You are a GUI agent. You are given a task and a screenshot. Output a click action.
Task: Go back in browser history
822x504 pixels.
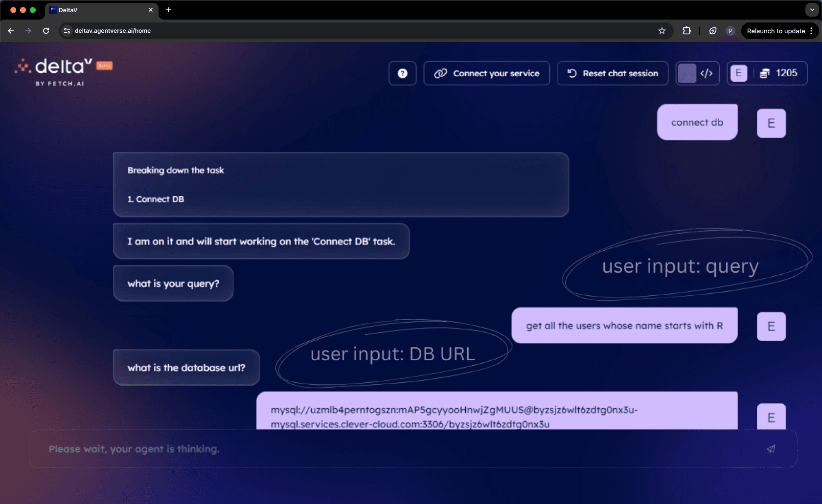click(x=11, y=31)
